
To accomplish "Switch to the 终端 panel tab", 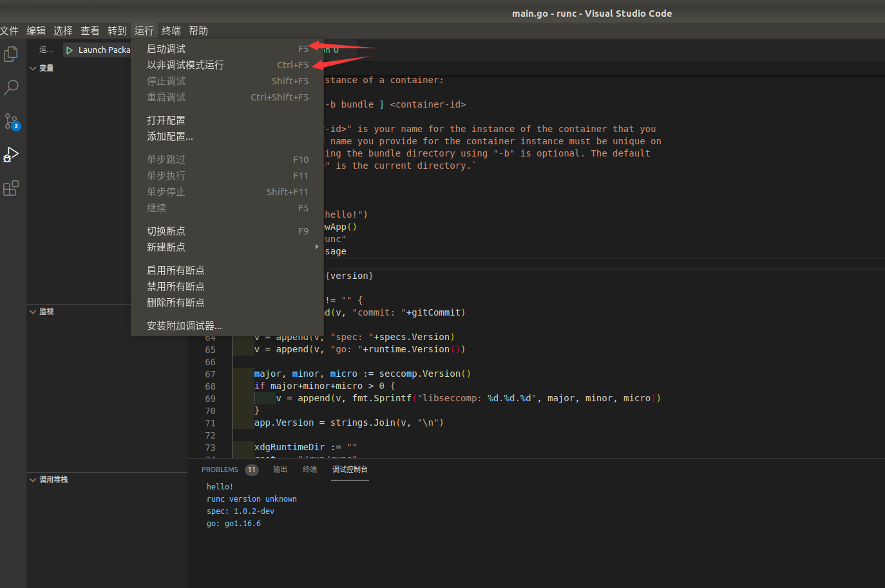I will (310, 469).
